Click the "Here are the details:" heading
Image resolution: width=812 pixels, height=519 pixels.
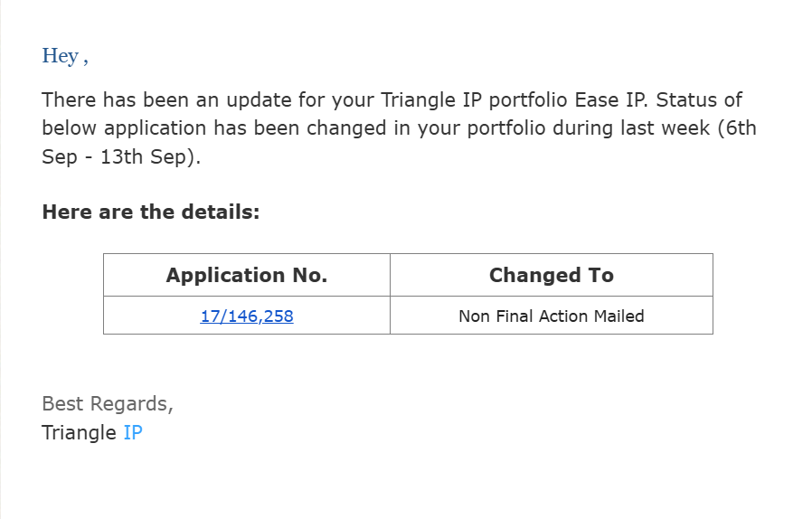(x=150, y=212)
